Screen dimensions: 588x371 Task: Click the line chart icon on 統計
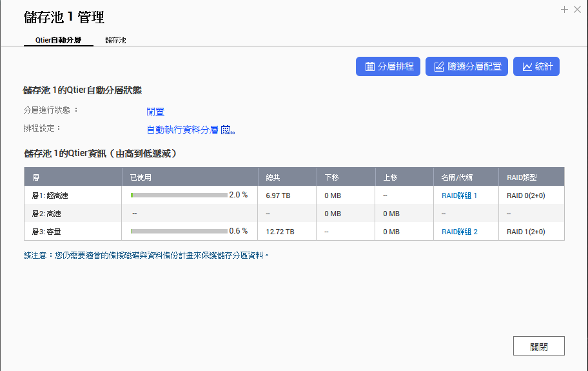pyautogui.click(x=527, y=66)
